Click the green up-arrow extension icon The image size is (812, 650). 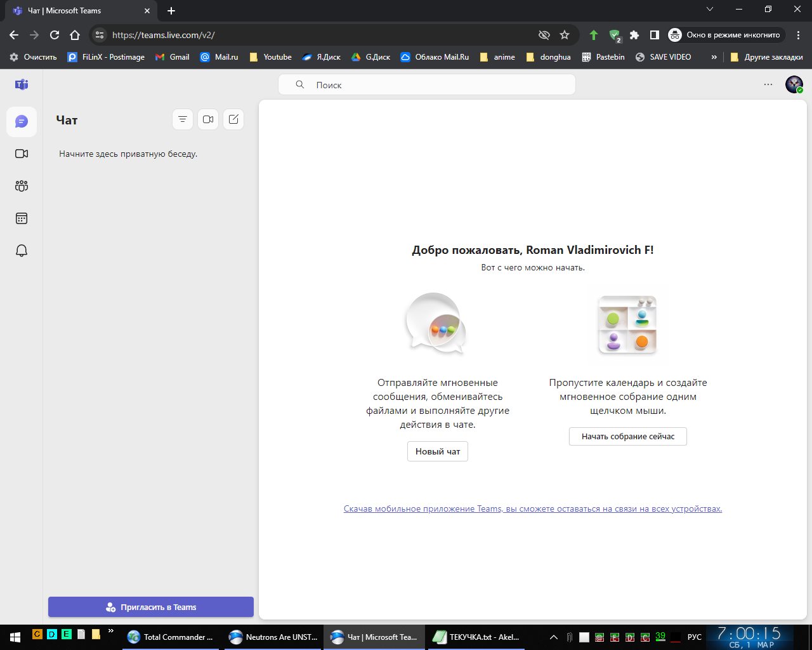[x=594, y=35]
